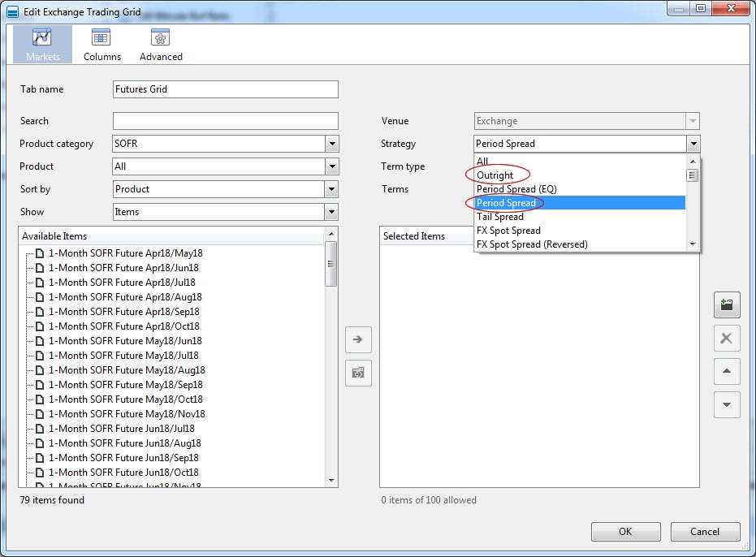
Task: Click the window icon in title bar
Action: coord(12,11)
